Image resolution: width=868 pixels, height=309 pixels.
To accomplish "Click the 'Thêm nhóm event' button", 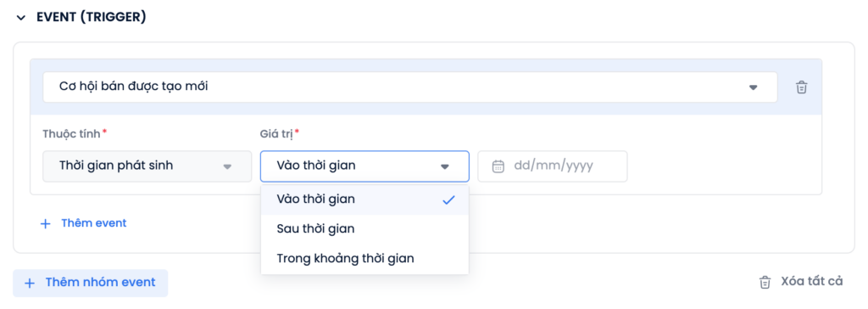I will [x=90, y=283].
